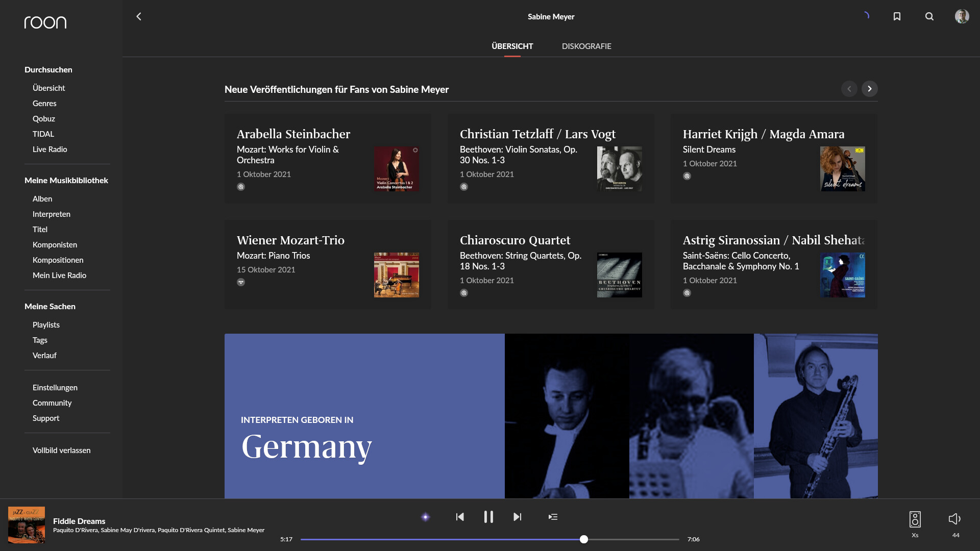Open Arabella Steinbacher album cover
The width and height of the screenshot is (980, 551).
coord(397,169)
